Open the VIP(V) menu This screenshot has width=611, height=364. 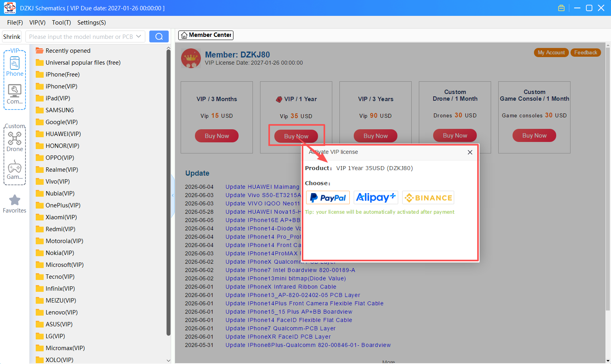[x=37, y=23]
